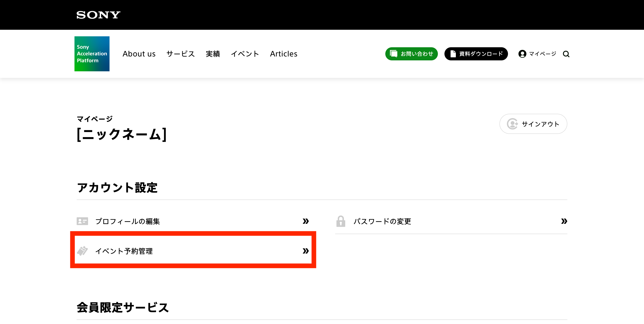Click the Sony Acceleration Platform logo
Image resolution: width=644 pixels, height=324 pixels.
(x=92, y=54)
